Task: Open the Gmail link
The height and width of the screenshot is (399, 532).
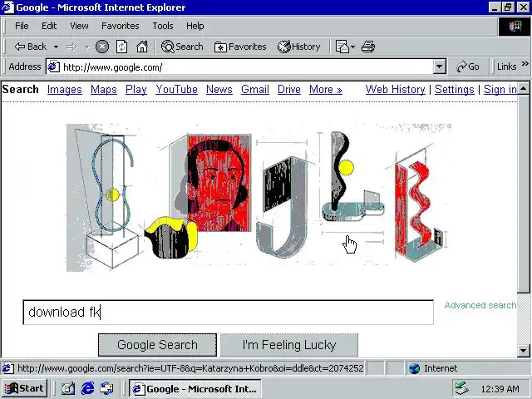Action: coord(255,90)
